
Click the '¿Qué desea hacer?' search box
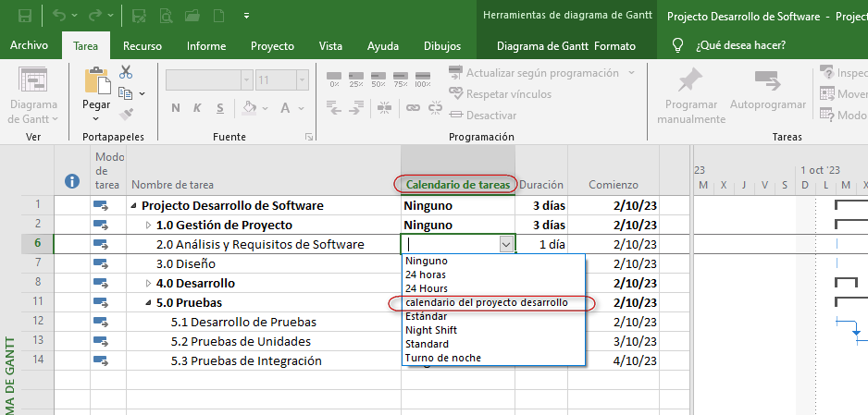(740, 45)
